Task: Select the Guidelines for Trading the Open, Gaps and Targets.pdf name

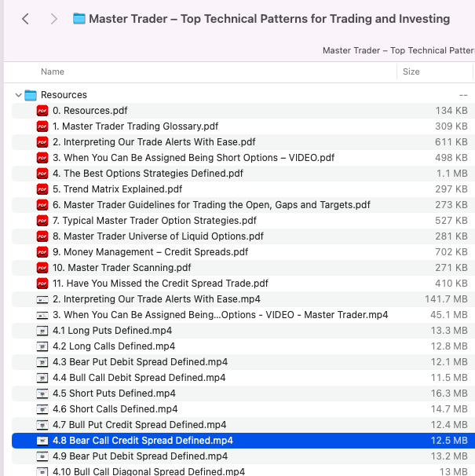Action: 211,205
